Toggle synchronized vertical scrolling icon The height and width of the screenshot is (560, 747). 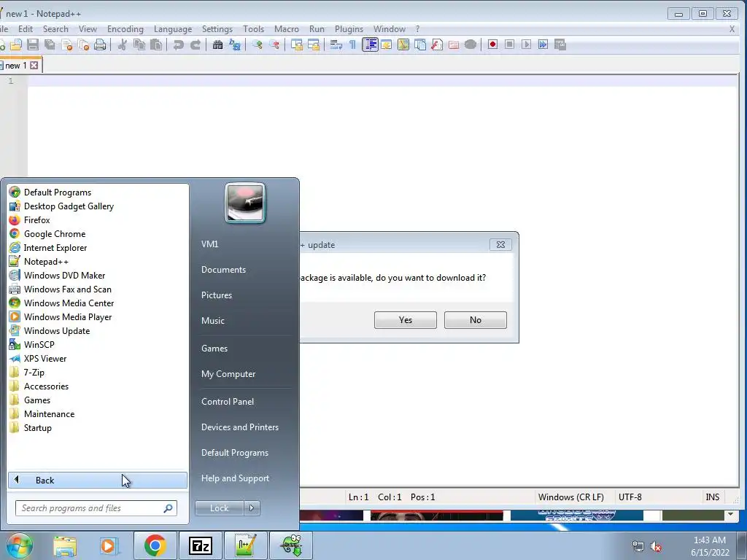tap(297, 44)
